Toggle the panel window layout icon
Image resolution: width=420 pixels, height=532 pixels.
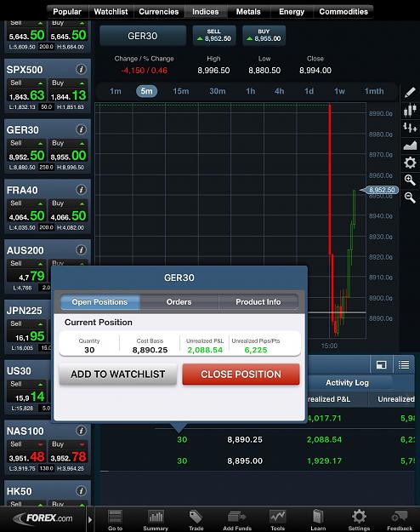382,364
